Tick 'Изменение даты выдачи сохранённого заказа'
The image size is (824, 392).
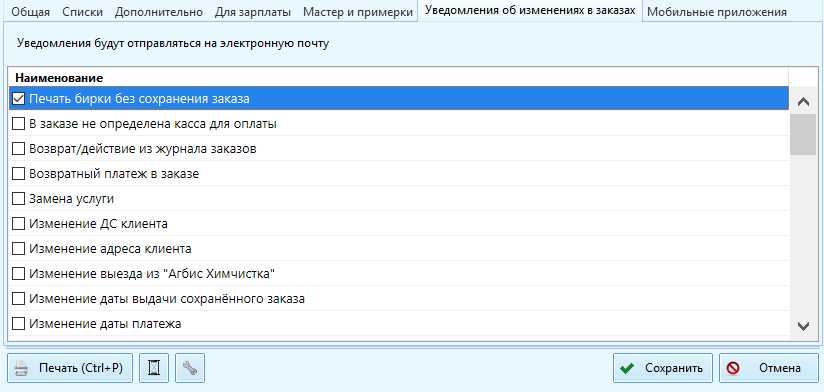[18, 299]
